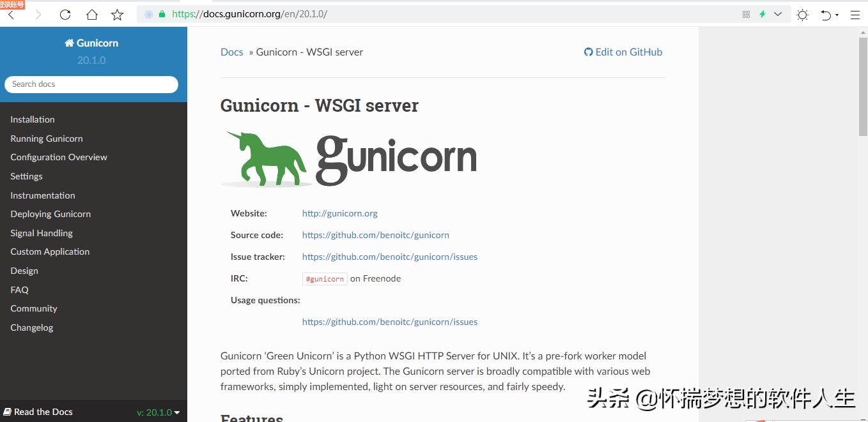Viewport: 868px width, 422px height.
Task: Click the Docs breadcrumb link
Action: [232, 52]
